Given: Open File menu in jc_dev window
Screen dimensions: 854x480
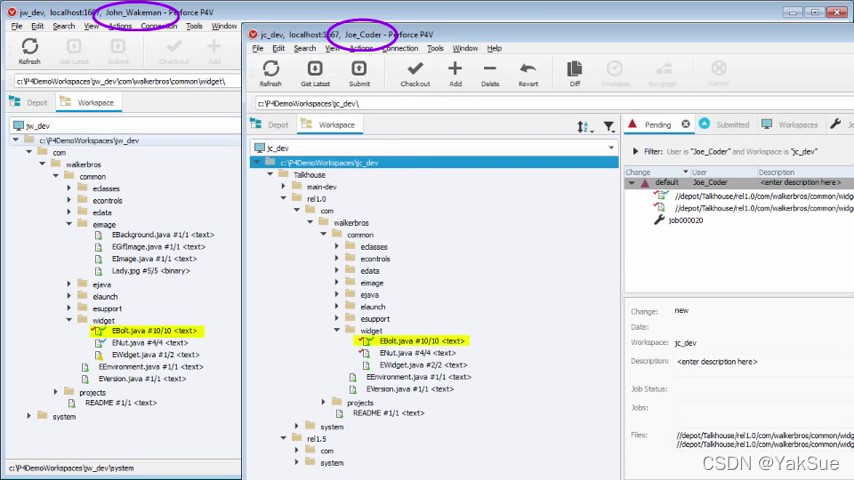Looking at the screenshot, I should [258, 48].
